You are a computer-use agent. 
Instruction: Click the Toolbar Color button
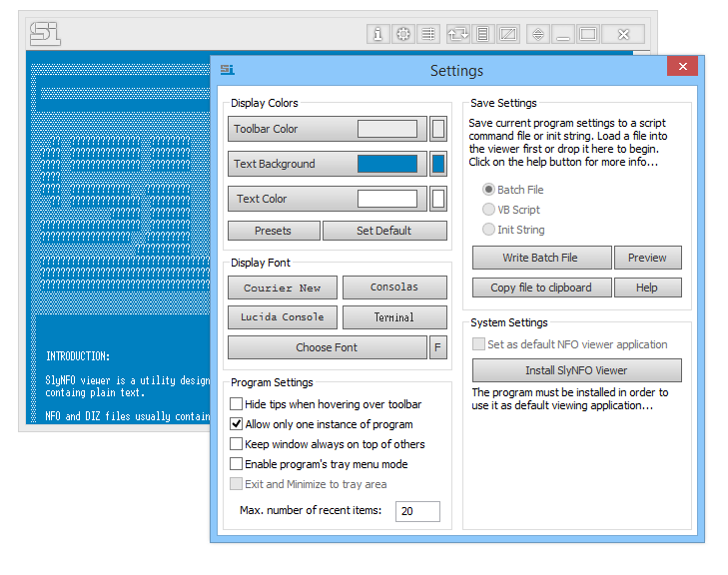[328, 129]
